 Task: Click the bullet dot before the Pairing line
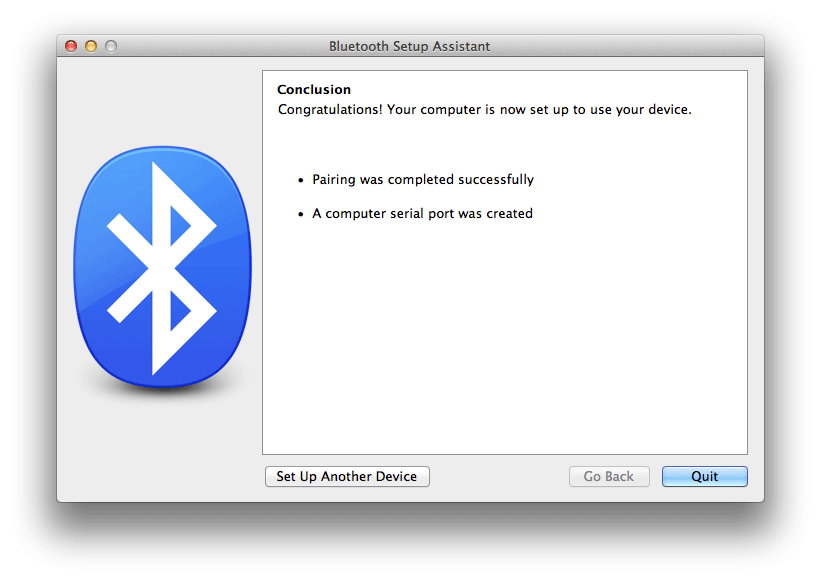coord(301,180)
